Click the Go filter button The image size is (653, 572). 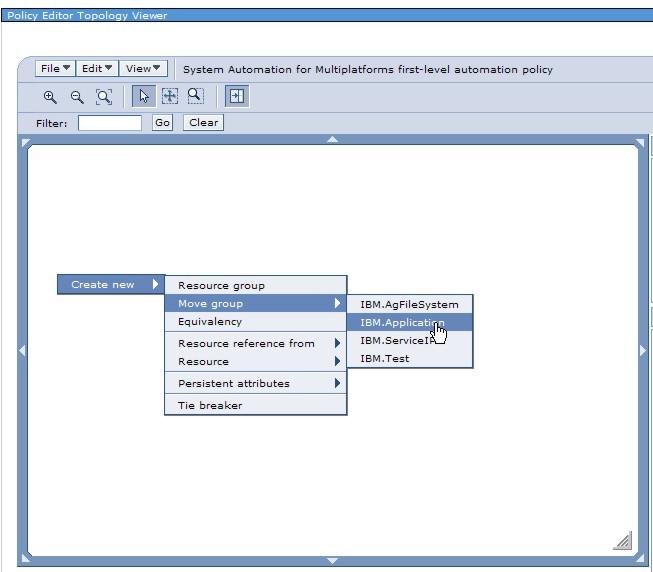click(162, 123)
